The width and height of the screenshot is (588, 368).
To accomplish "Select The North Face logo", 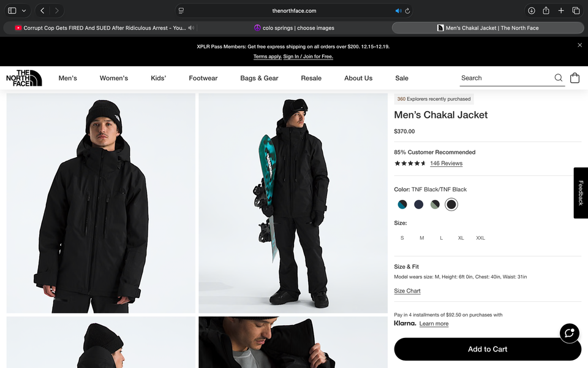I will click(x=23, y=78).
